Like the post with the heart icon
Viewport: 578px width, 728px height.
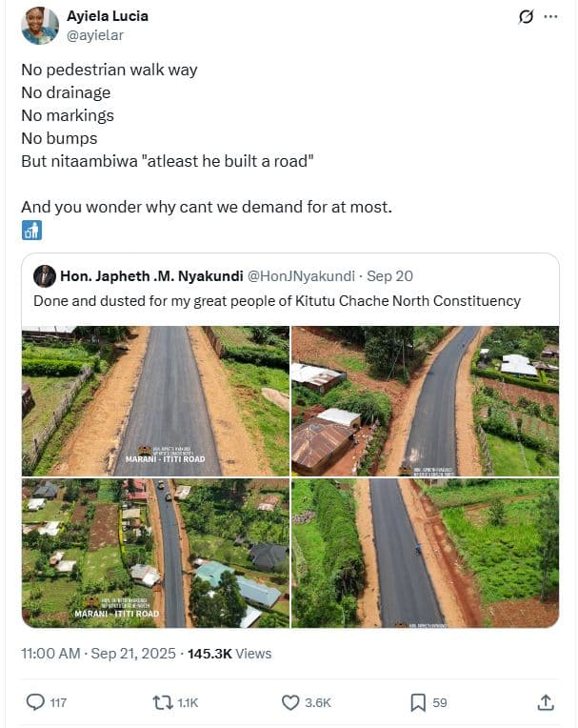[291, 702]
